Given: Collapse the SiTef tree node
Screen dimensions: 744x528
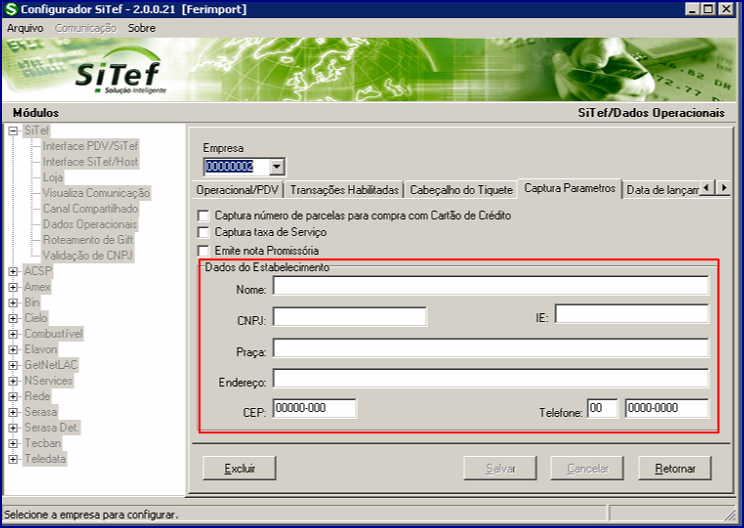Looking at the screenshot, I should point(13,130).
